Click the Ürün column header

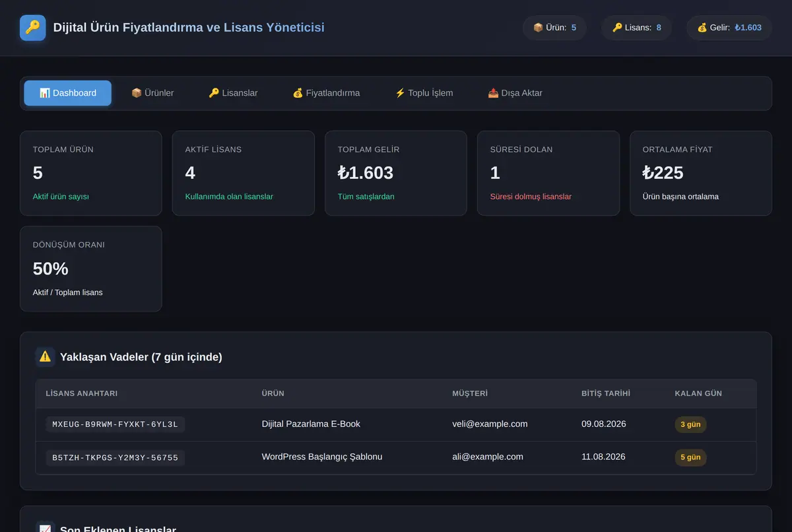click(x=273, y=393)
